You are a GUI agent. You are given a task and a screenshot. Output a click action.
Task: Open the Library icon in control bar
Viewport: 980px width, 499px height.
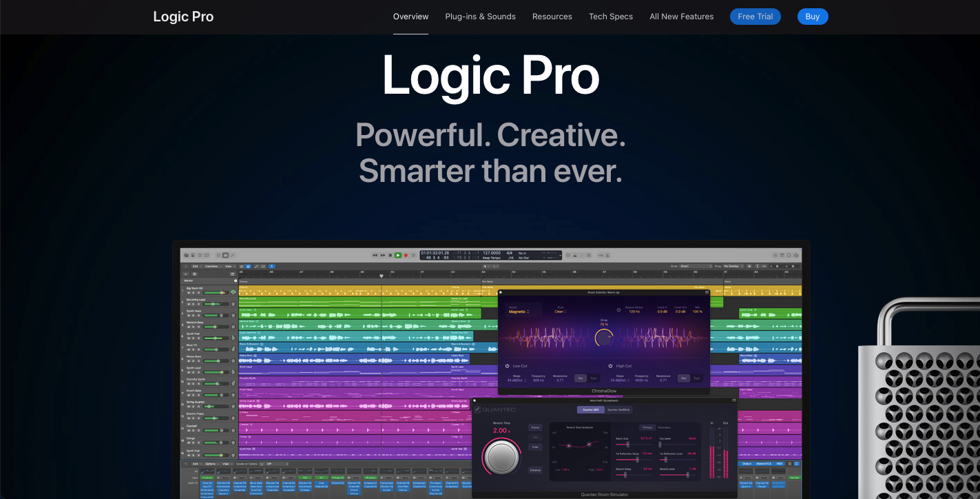(186, 255)
